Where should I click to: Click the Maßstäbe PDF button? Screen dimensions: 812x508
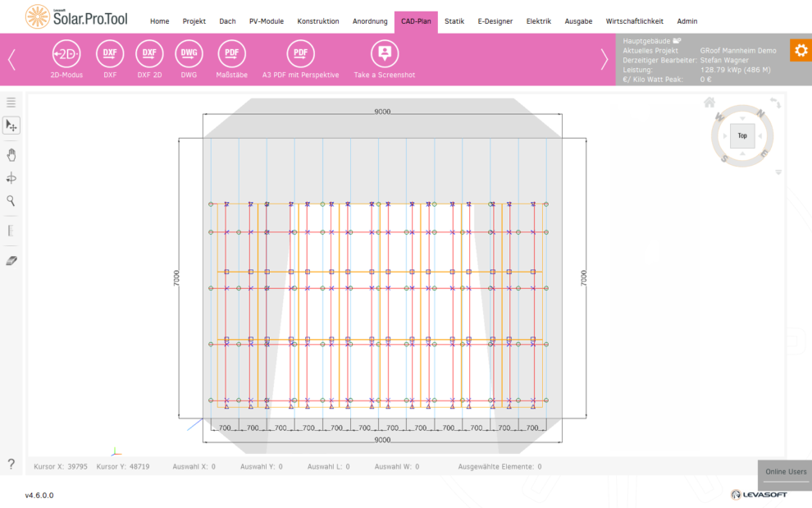[x=231, y=54]
